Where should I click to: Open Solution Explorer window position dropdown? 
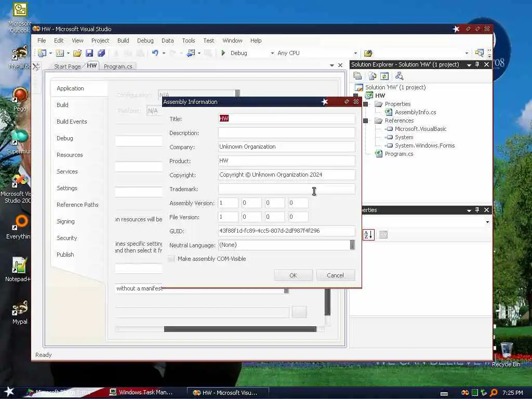pos(469,65)
